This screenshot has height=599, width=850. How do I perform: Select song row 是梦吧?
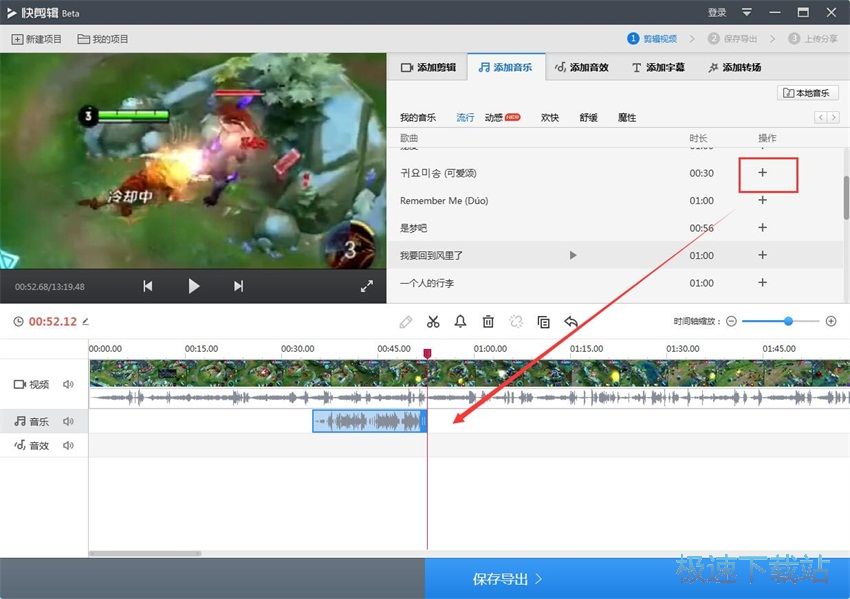pyautogui.click(x=614, y=228)
